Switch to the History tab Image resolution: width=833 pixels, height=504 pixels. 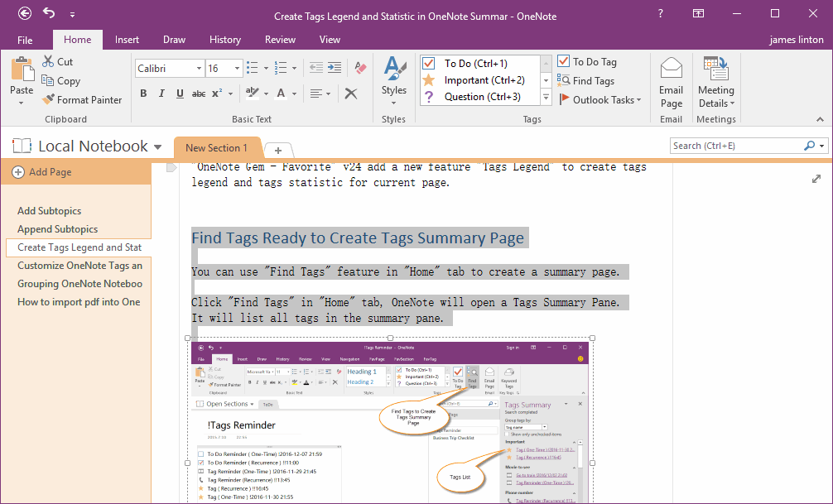coord(225,40)
